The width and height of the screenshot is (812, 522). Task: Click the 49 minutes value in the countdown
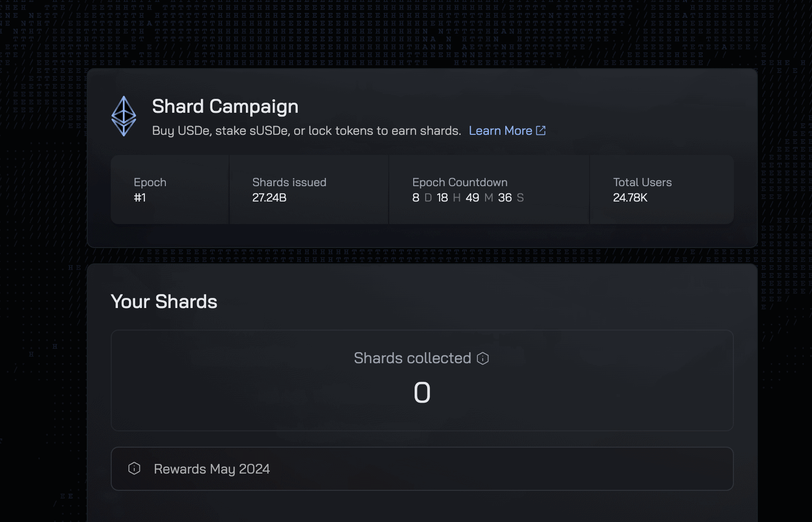point(472,198)
